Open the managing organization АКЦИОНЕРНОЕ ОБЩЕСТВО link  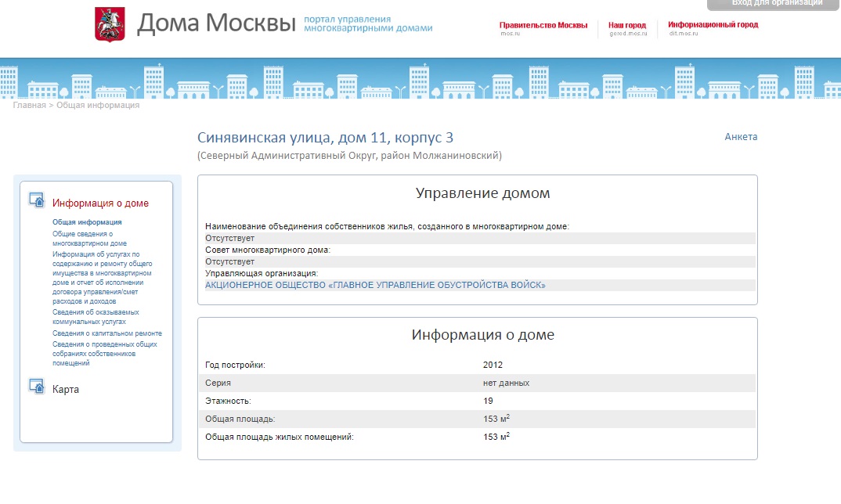click(375, 285)
